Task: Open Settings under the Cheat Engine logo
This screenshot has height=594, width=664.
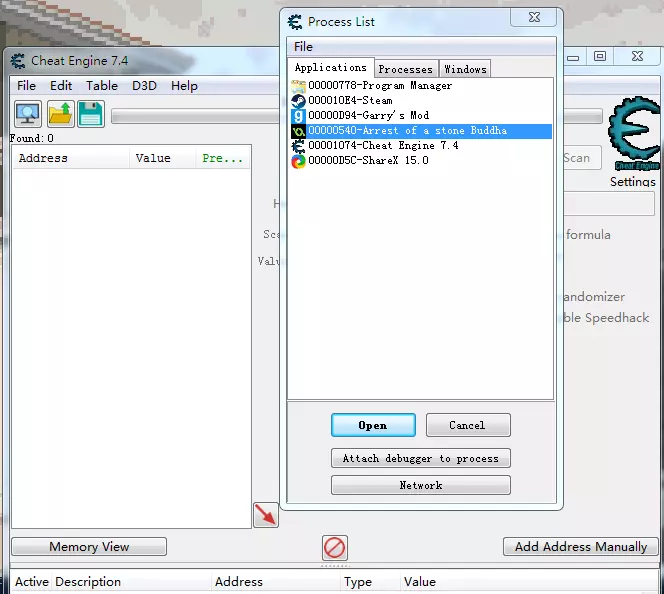Action: click(x=633, y=182)
